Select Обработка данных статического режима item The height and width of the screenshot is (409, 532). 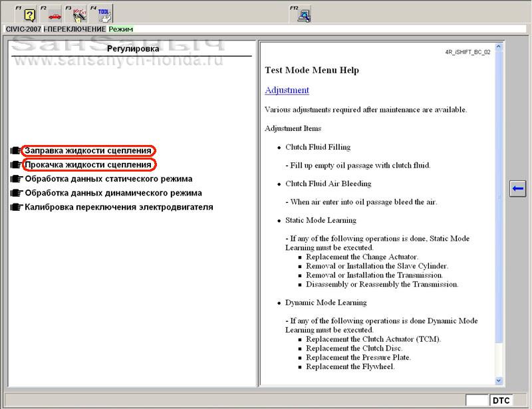108,179
